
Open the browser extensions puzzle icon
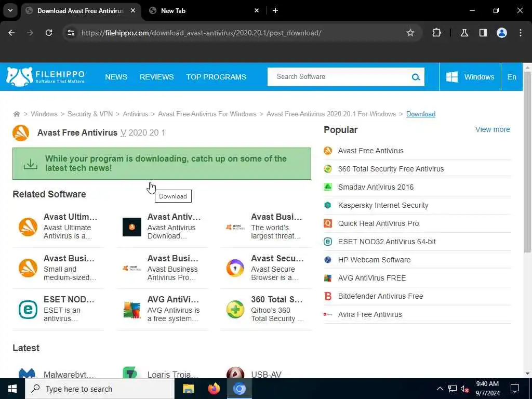click(436, 33)
